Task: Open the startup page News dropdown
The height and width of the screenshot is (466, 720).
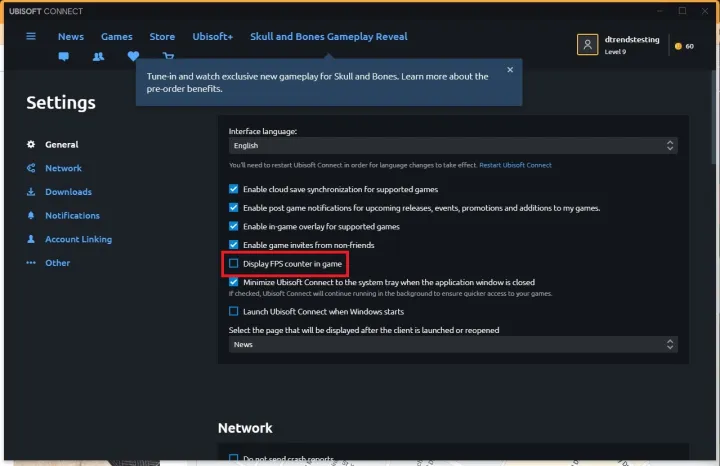Action: tap(453, 345)
